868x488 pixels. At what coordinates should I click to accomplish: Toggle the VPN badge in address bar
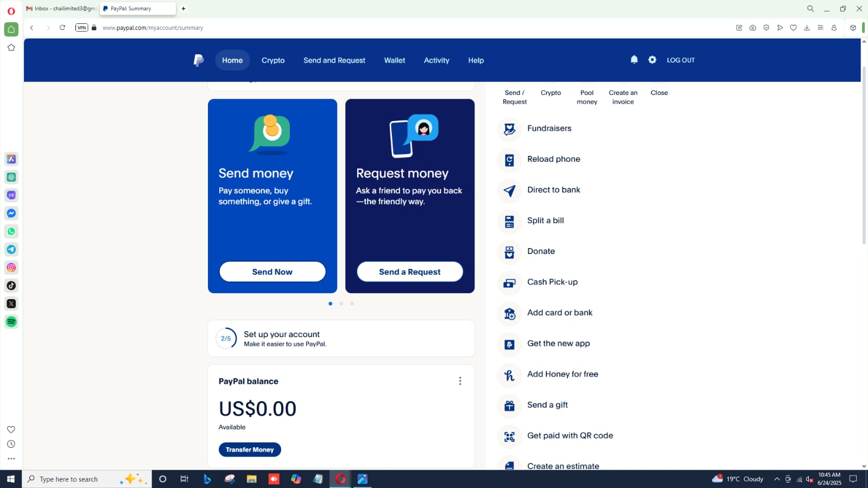click(x=81, y=28)
